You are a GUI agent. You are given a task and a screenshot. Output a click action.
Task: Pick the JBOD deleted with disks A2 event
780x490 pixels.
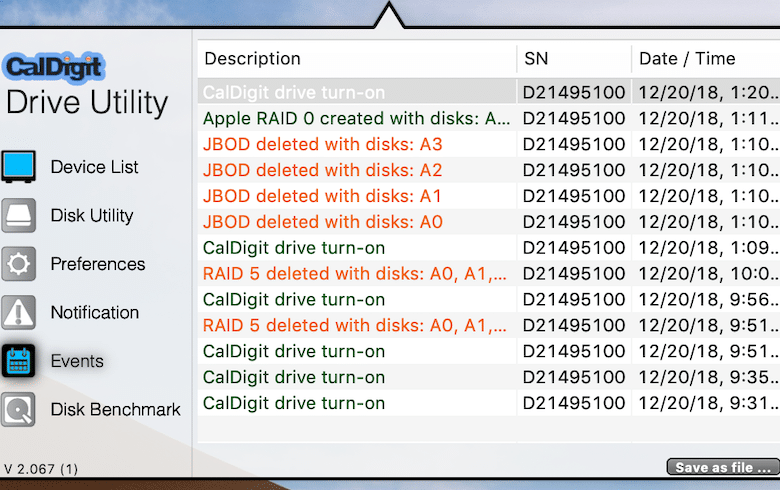[x=488, y=170]
